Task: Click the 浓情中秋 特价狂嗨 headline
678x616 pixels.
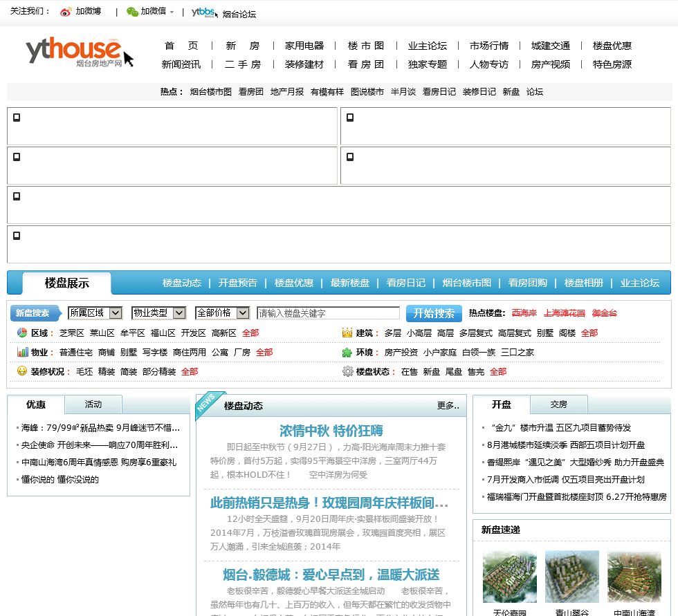Action: 331,431
